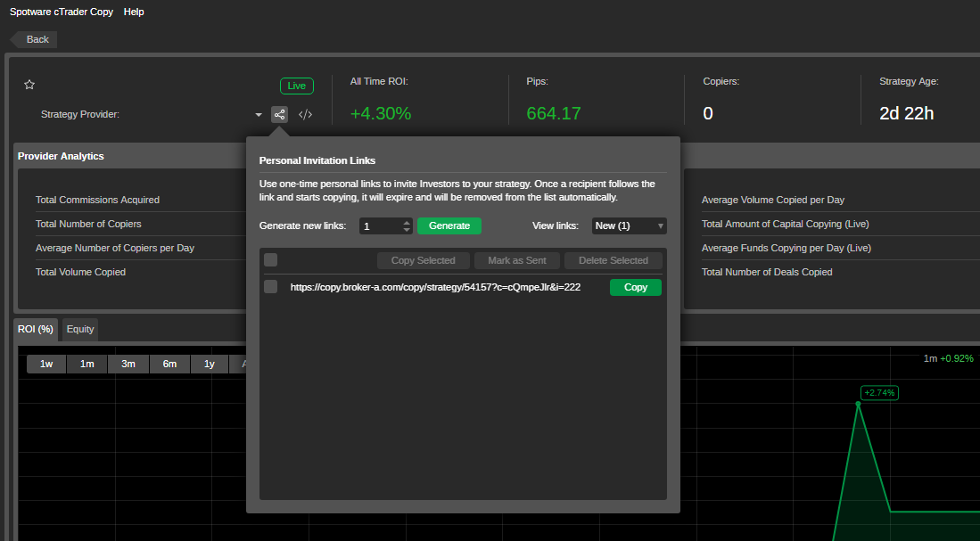Click the +2.74% chart data point

pos(858,404)
